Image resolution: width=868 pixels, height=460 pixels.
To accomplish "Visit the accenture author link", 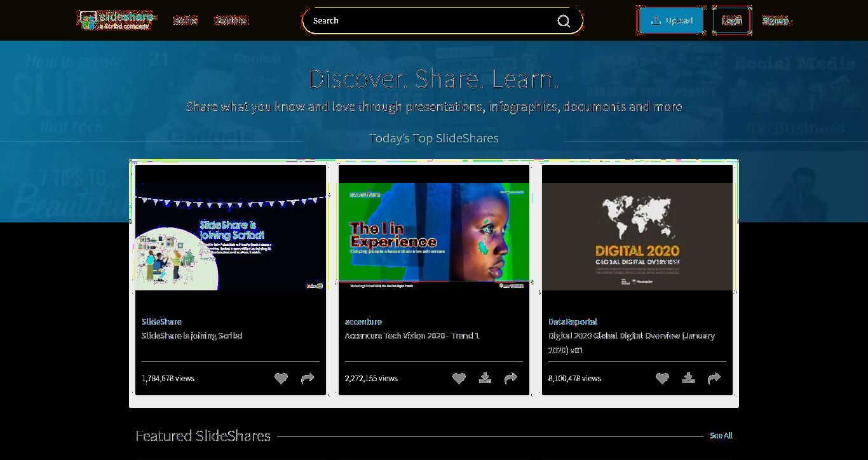I will (363, 321).
